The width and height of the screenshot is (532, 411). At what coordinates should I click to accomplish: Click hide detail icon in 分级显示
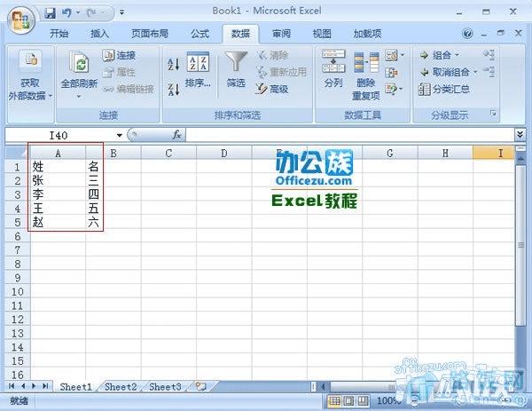489,72
